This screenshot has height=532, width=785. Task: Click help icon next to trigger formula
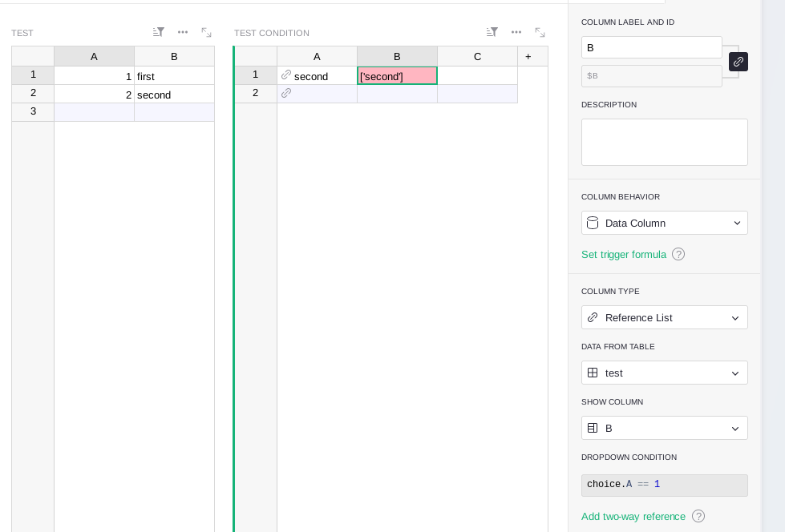pos(678,254)
